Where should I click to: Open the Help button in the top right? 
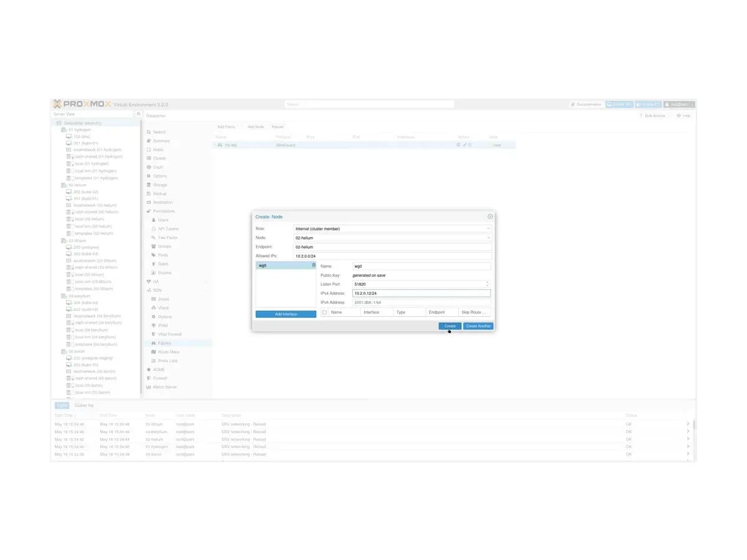point(683,116)
